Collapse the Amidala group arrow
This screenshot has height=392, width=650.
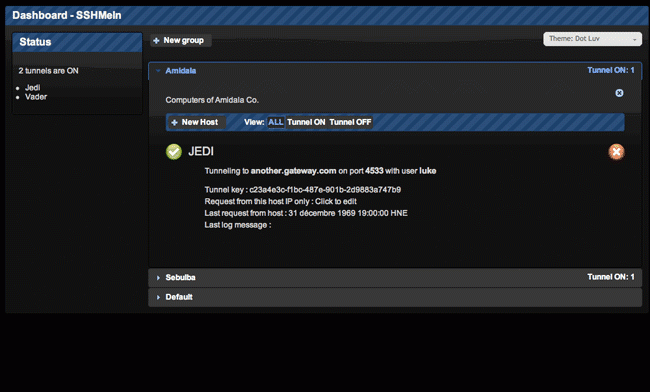click(158, 71)
